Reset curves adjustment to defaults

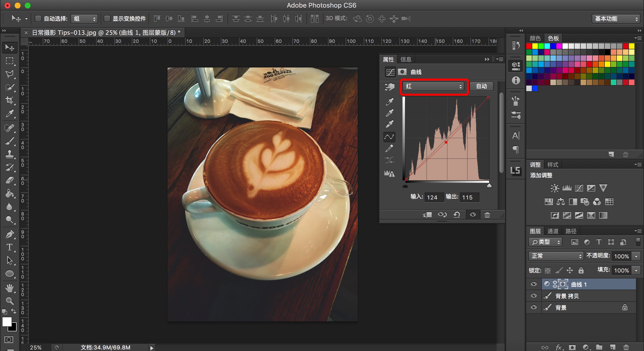[457, 215]
